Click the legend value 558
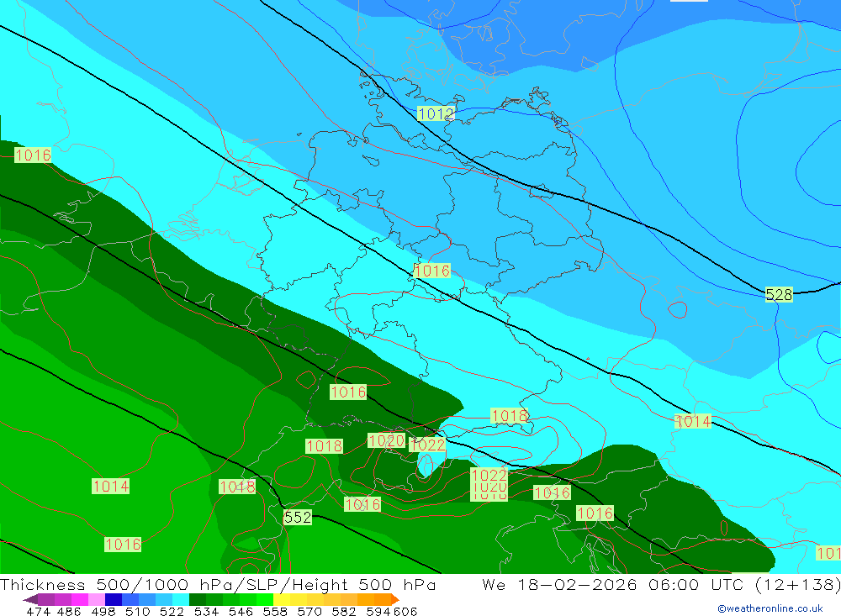This screenshot has height=616, width=841. [x=275, y=611]
